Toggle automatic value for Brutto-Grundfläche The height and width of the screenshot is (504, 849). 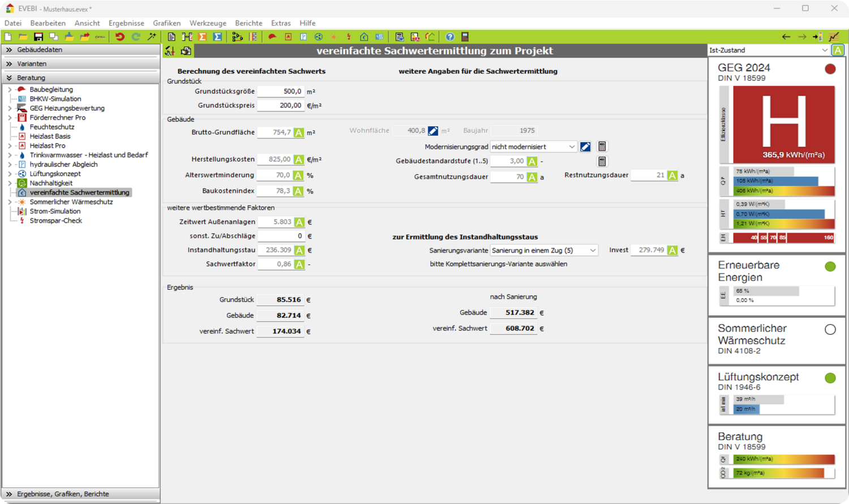[298, 132]
